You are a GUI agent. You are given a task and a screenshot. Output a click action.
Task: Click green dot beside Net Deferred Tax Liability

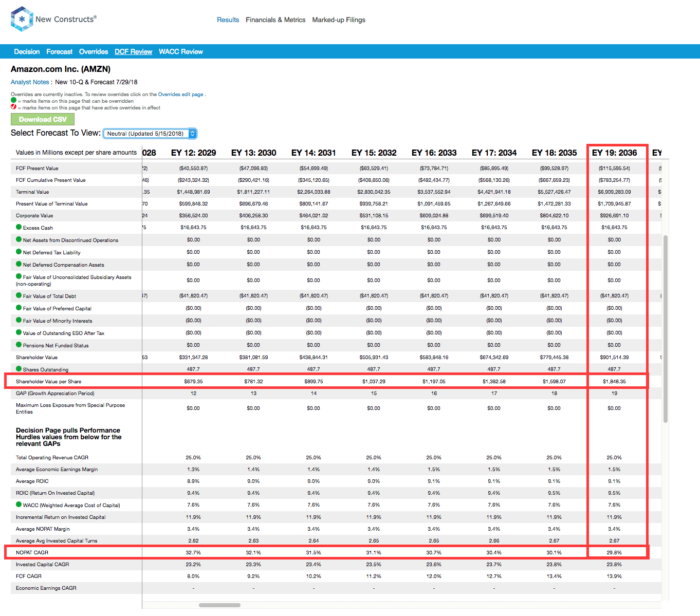19,252
